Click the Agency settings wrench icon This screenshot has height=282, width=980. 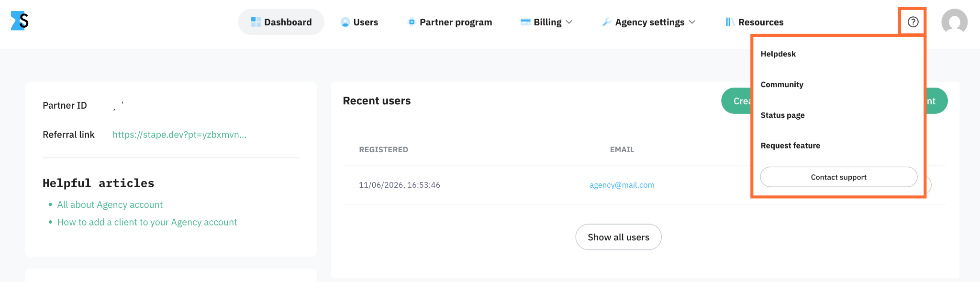607,22
